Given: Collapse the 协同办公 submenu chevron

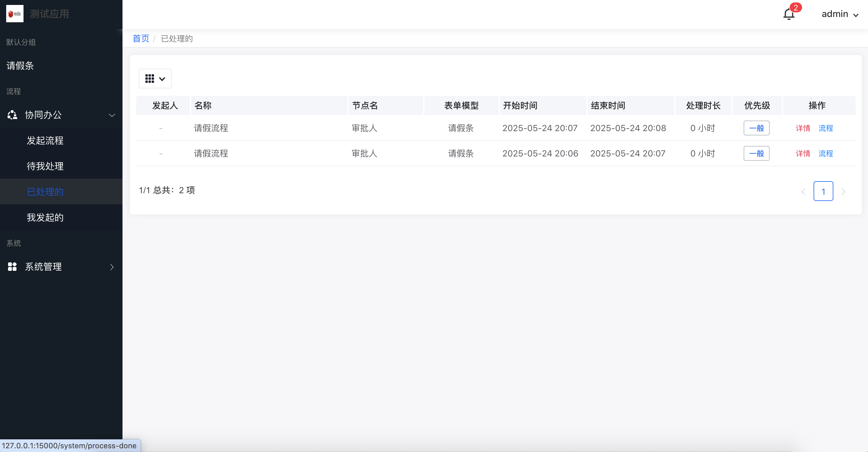Looking at the screenshot, I should (x=112, y=115).
